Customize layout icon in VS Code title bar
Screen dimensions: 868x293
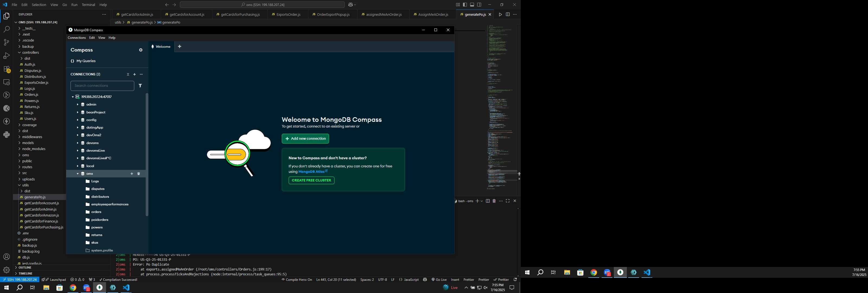click(x=458, y=5)
